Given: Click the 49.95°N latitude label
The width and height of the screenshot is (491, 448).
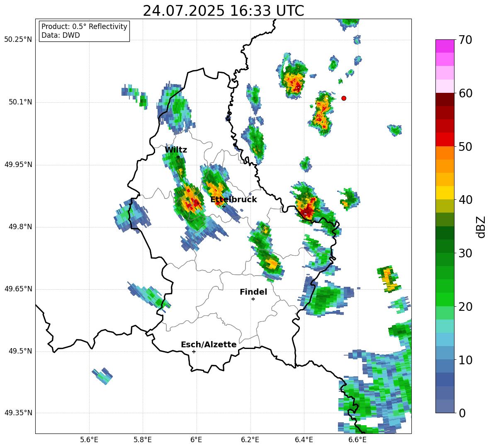Looking at the screenshot, I should [18, 165].
